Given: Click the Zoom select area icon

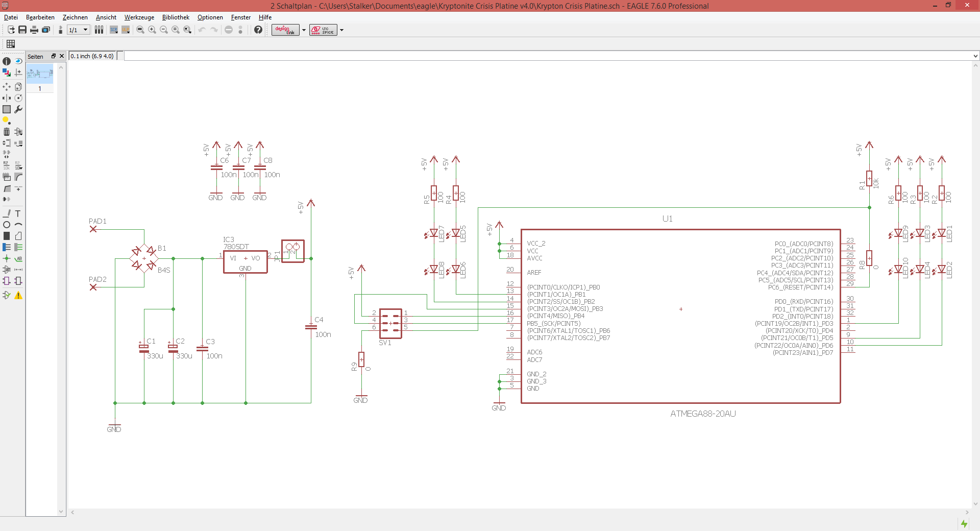Looking at the screenshot, I should pyautogui.click(x=187, y=30).
